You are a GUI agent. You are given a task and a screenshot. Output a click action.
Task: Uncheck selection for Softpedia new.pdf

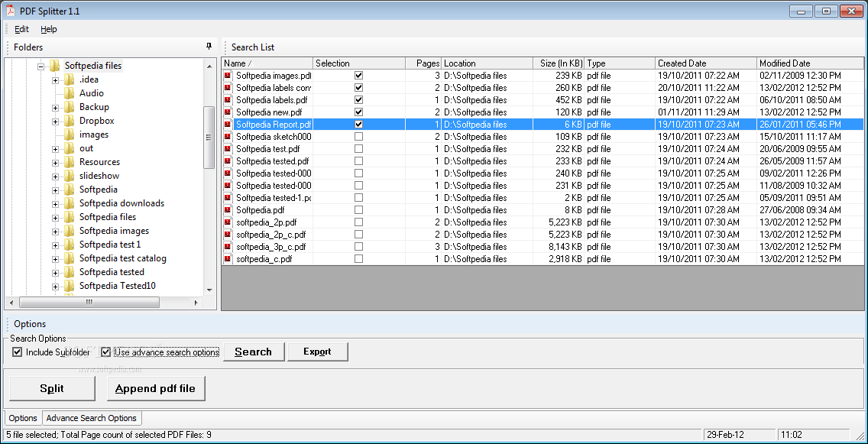[358, 112]
